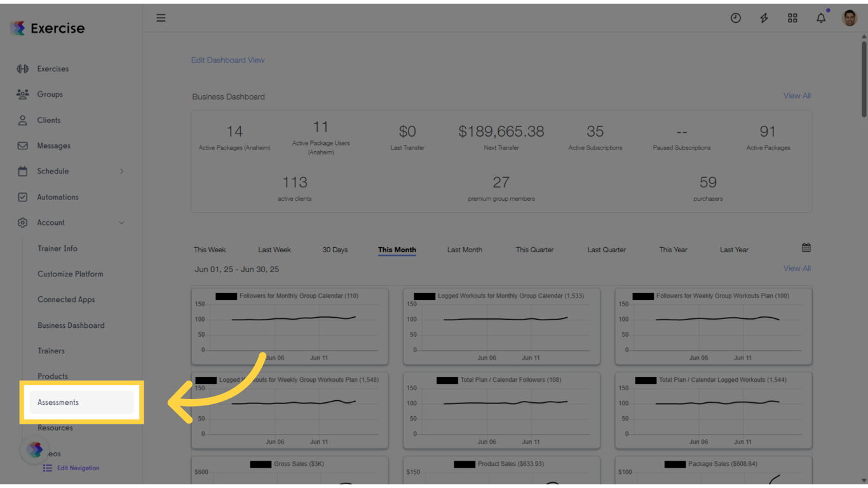Open the apps grid icon in the header
Screen dimensions: 868x488
pos(792,18)
